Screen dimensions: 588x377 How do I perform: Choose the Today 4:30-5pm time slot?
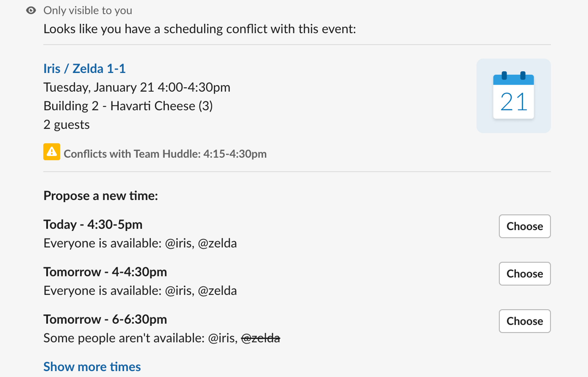pos(524,226)
